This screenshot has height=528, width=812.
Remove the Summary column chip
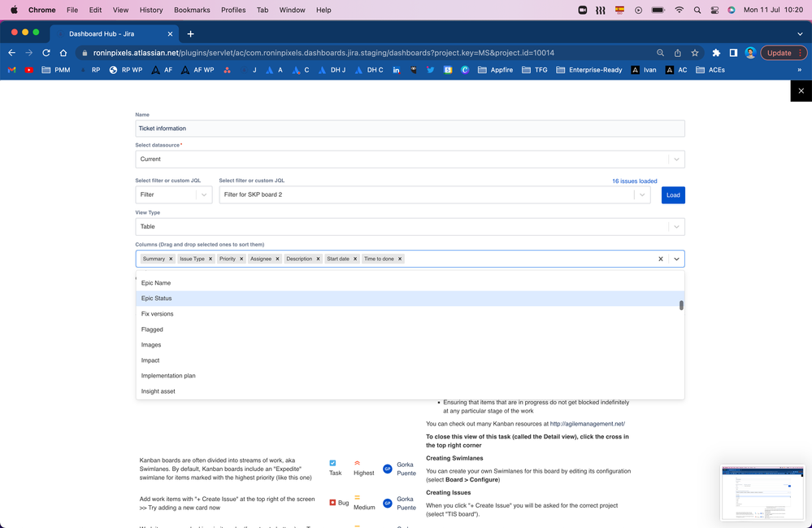pyautogui.click(x=171, y=259)
